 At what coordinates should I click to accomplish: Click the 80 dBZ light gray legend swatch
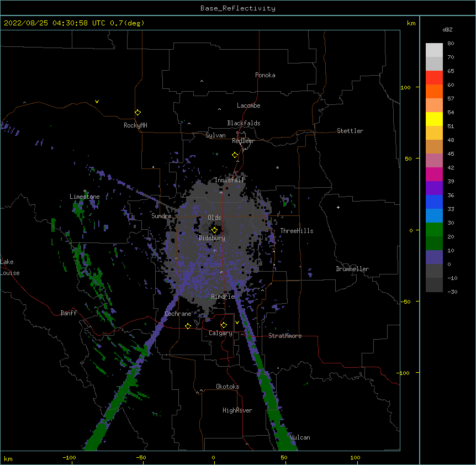[x=434, y=50]
